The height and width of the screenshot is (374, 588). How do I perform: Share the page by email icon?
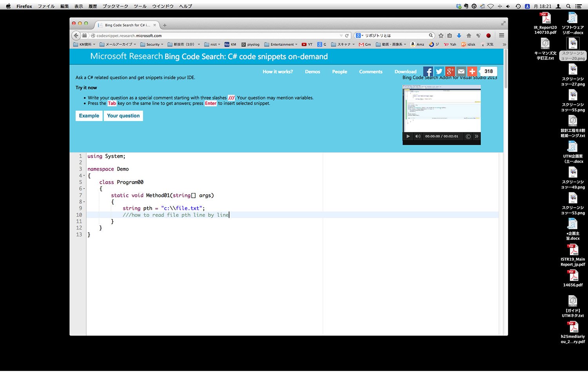[461, 71]
